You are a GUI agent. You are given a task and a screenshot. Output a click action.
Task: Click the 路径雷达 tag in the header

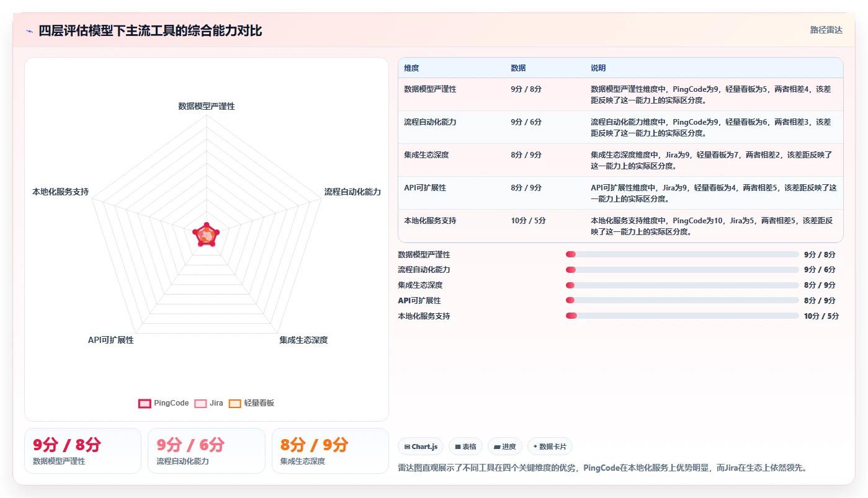[x=826, y=30]
